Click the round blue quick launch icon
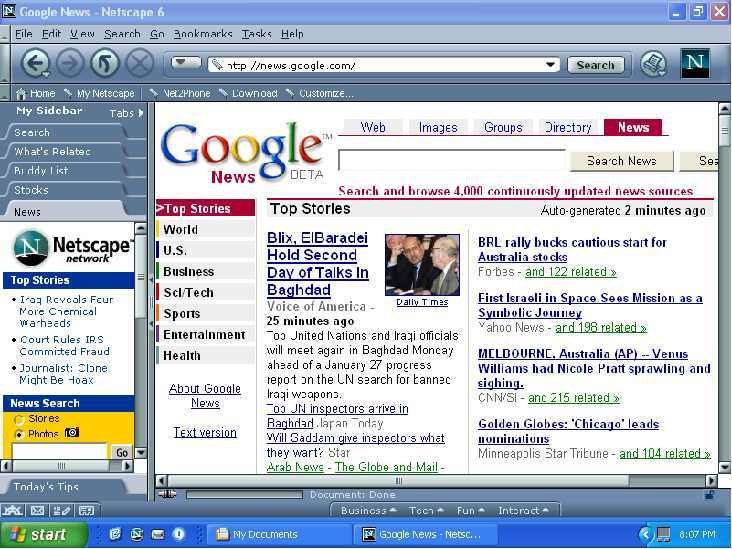Viewport: 732px width, 549px height. [x=178, y=534]
